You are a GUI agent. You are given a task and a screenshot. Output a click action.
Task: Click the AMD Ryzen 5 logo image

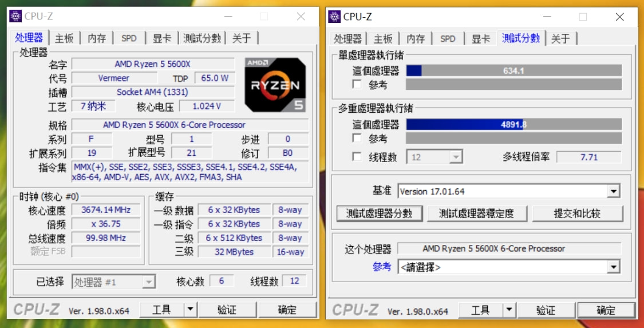(x=275, y=85)
